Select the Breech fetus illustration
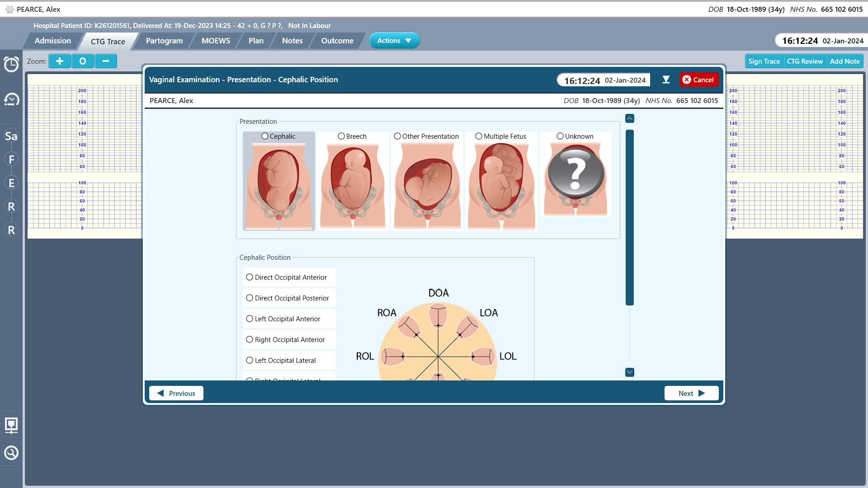The image size is (868, 488). point(353,186)
